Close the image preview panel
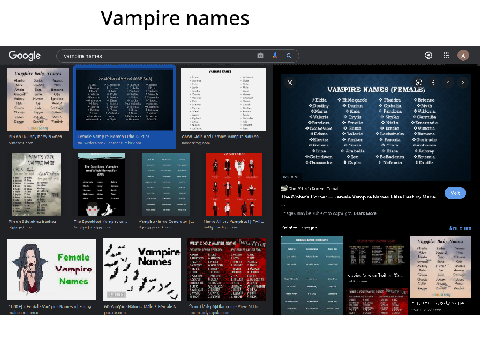The width and height of the screenshot is (480, 360). 290,82
